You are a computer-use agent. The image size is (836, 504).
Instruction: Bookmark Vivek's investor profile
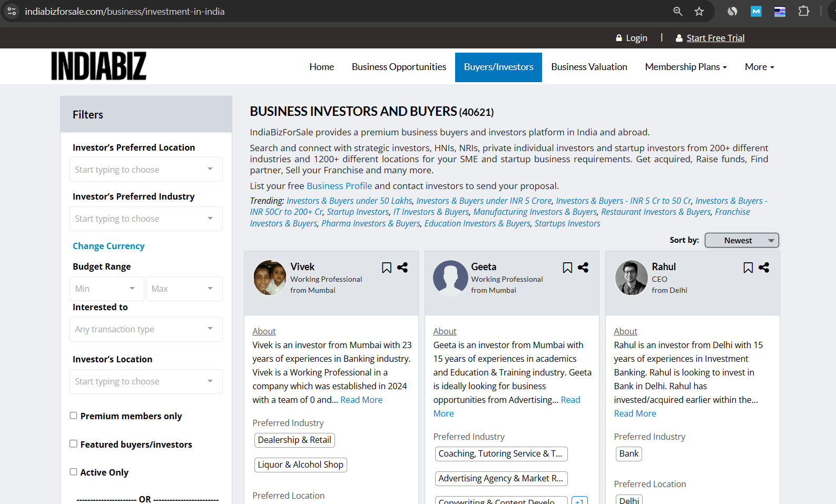[387, 268]
